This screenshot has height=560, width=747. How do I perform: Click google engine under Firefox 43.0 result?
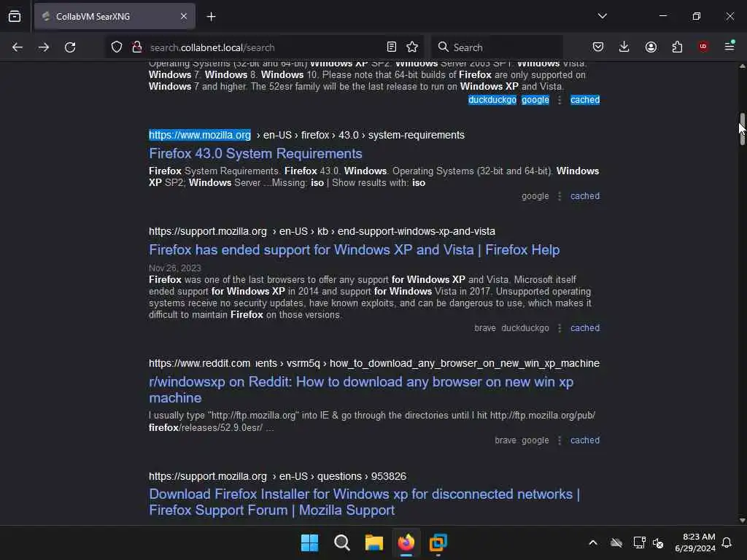point(535,195)
